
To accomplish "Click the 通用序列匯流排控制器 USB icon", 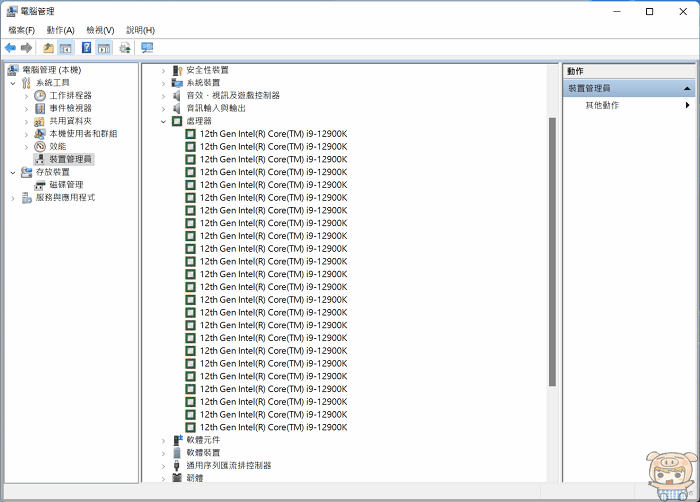I will coord(177,465).
